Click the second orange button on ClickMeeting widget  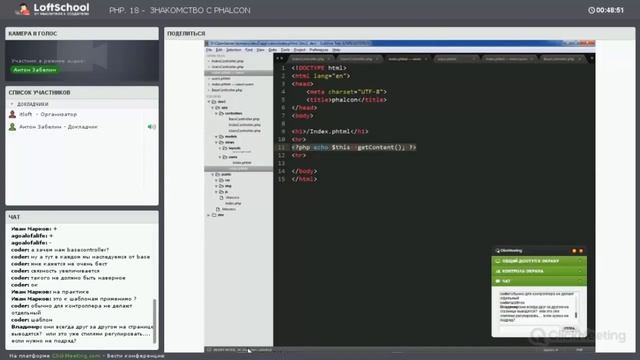pos(581,251)
